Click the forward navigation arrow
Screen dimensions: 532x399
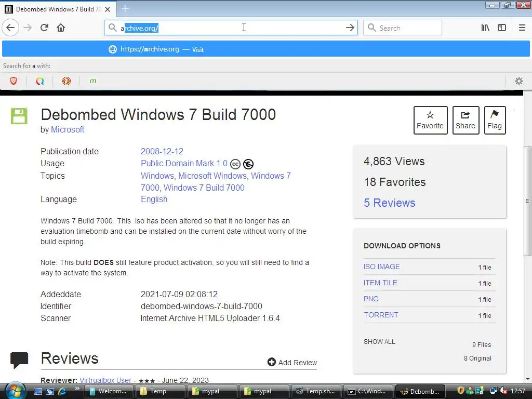pos(28,28)
